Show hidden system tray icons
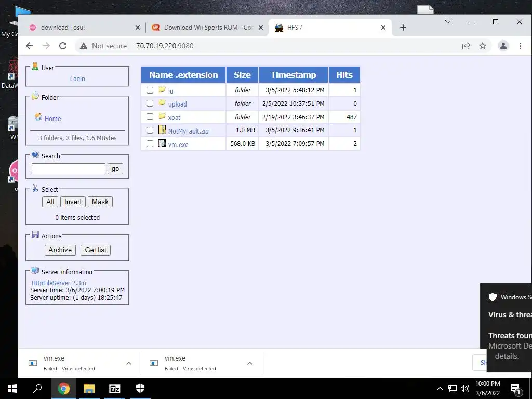 tap(440, 389)
